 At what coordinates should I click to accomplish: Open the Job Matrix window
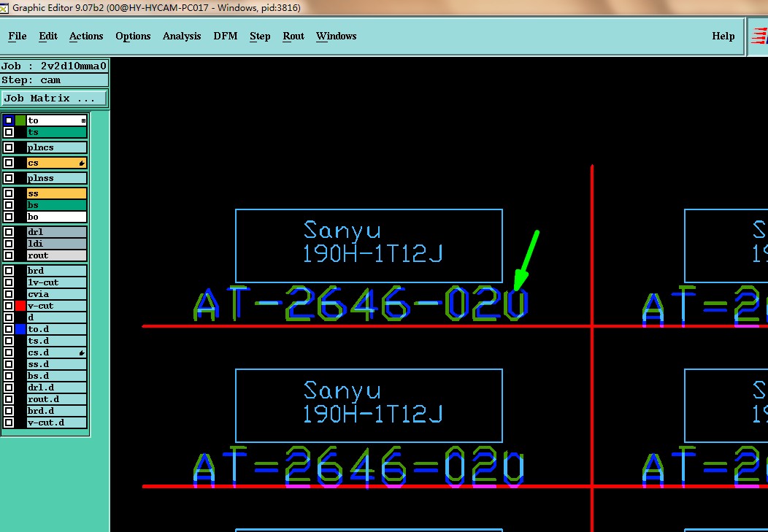click(x=54, y=99)
